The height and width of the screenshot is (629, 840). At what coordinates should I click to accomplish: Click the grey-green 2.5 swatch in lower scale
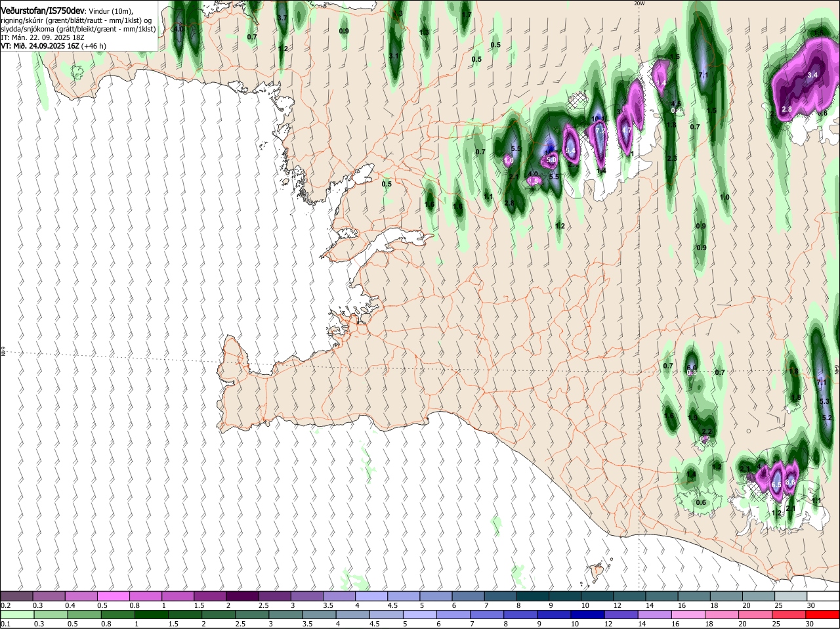(253, 615)
